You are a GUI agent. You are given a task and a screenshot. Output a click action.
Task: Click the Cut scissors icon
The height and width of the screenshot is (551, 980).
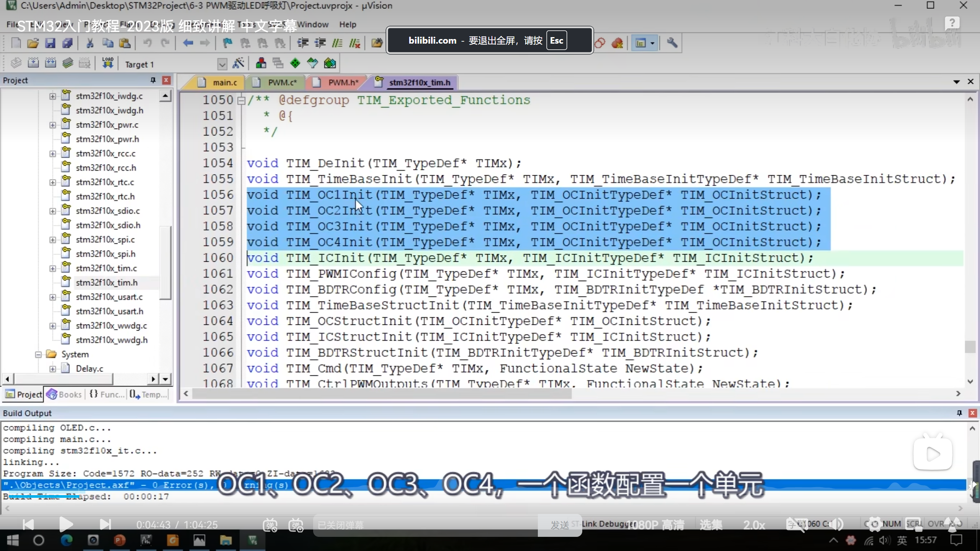(90, 43)
